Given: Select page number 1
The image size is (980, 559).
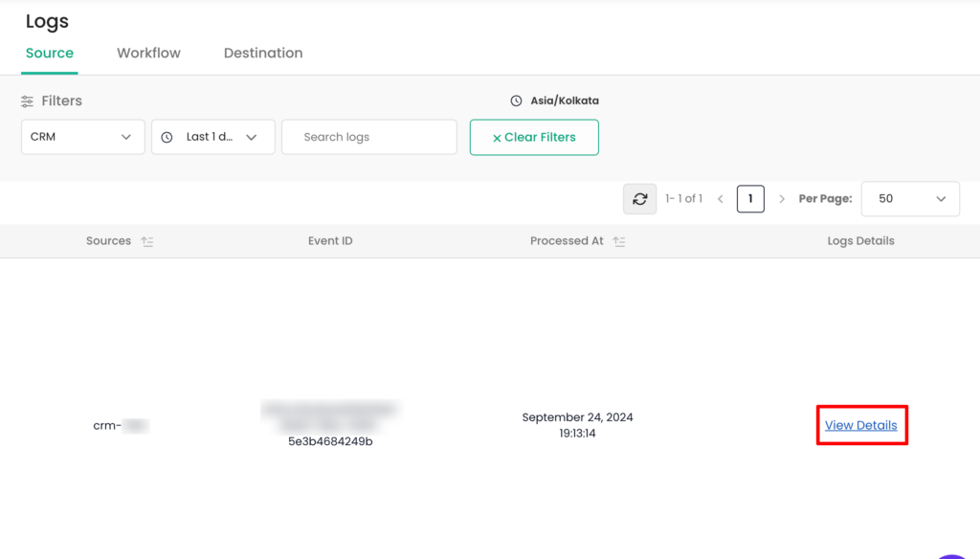Looking at the screenshot, I should coord(750,199).
